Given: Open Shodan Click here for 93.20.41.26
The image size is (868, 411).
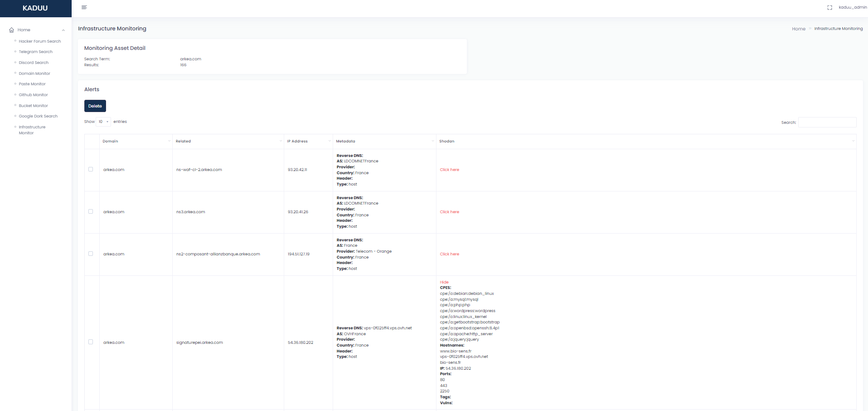Looking at the screenshot, I should [x=449, y=212].
